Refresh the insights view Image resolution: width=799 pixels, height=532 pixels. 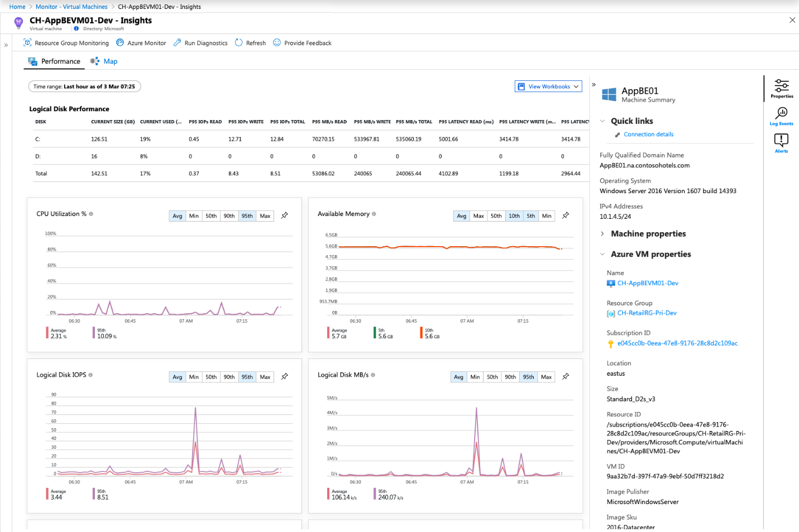pyautogui.click(x=250, y=43)
